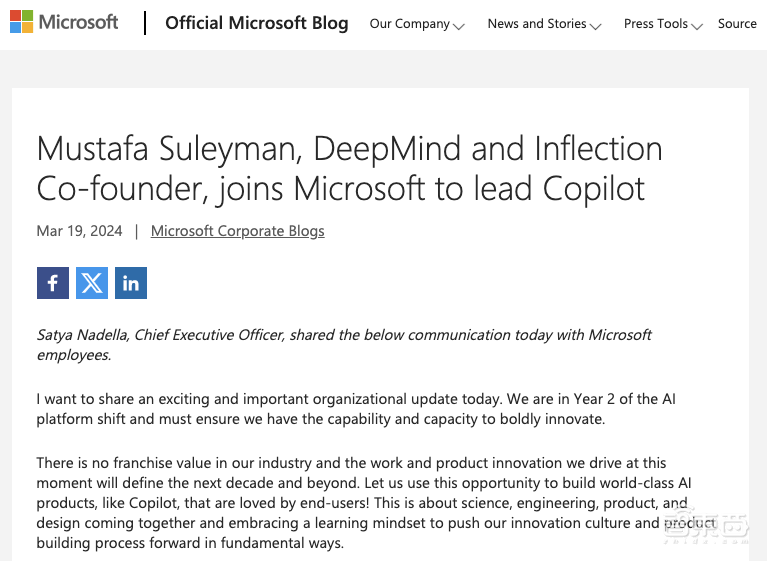Image resolution: width=767 pixels, height=561 pixels.
Task: Click the Microsoft wordmark text
Action: (79, 22)
